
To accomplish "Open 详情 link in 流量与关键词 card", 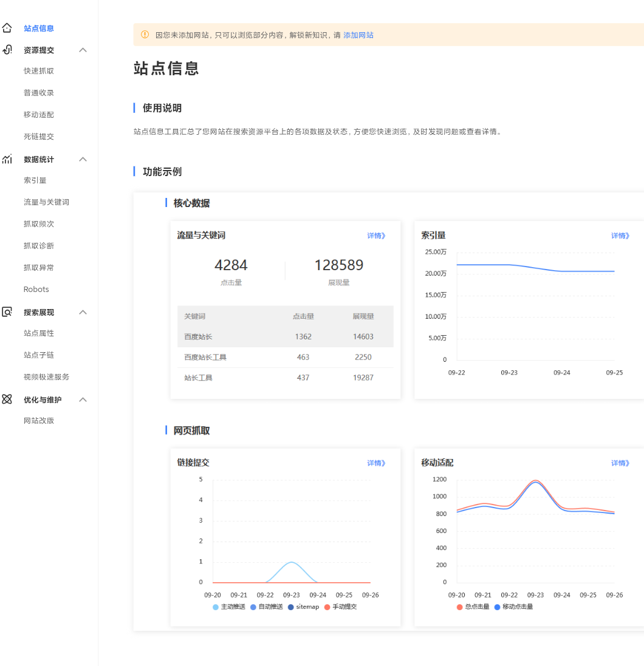I will tap(376, 236).
